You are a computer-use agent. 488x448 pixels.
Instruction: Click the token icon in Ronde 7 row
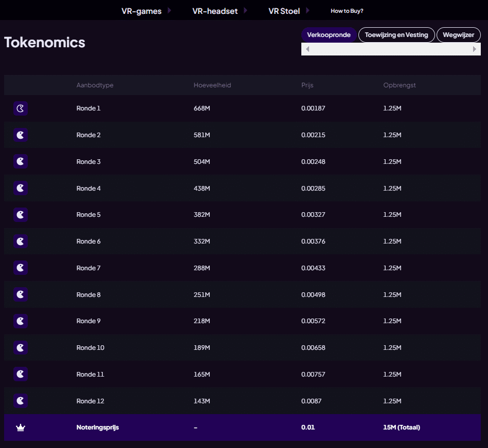pyautogui.click(x=20, y=268)
